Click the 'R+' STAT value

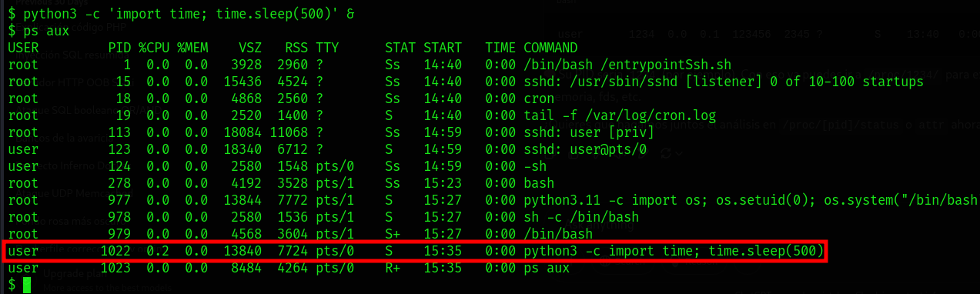[x=393, y=268]
